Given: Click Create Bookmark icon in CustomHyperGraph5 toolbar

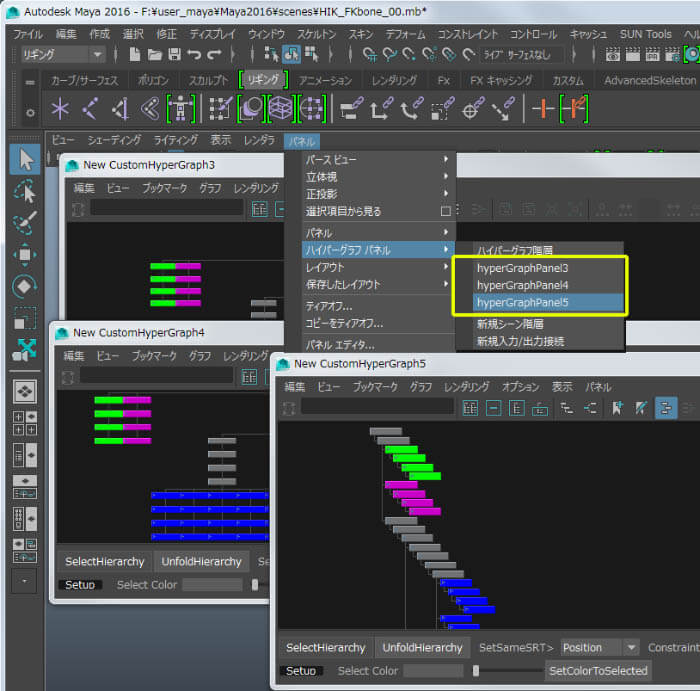Looking at the screenshot, I should coord(617,408).
